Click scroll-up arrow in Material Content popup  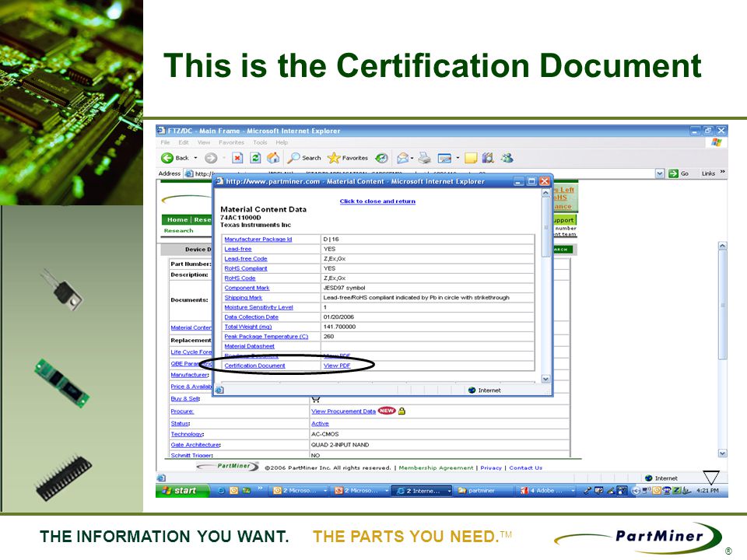coord(546,193)
